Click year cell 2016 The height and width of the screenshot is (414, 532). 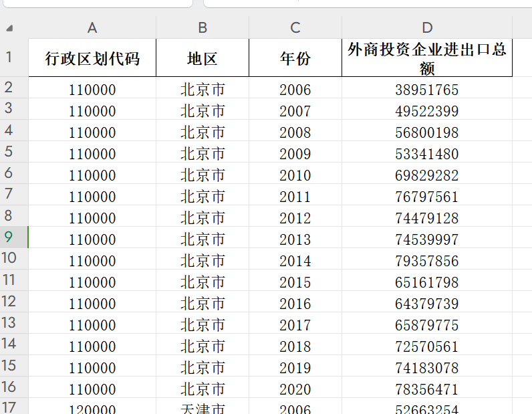click(295, 302)
